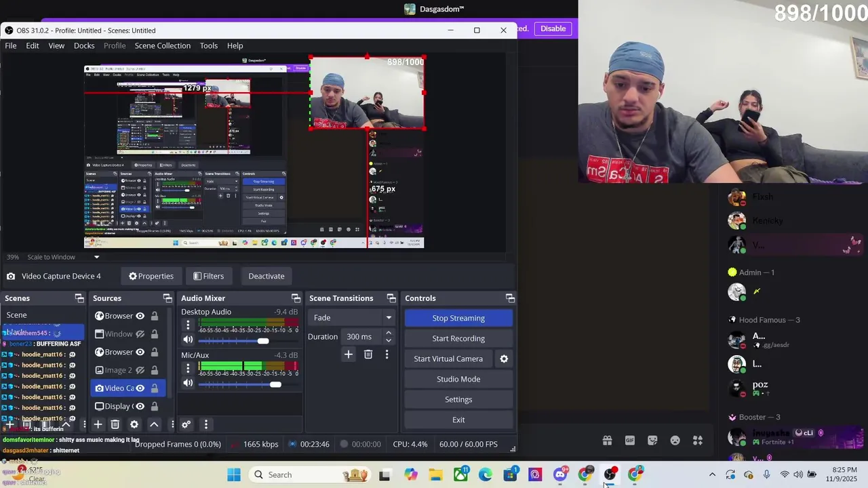This screenshot has width=868, height=488.
Task: Open Audio Mixer bottom three-dot menu
Action: coord(205,424)
